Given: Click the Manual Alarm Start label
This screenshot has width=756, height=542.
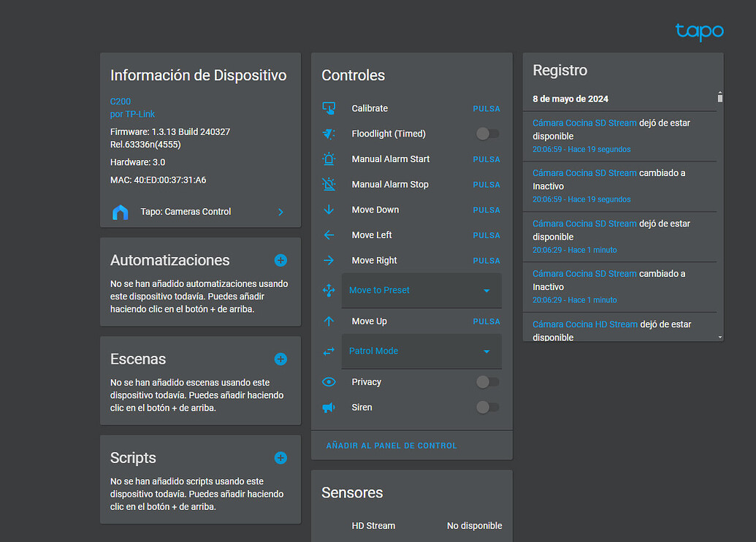Looking at the screenshot, I should (x=391, y=159).
